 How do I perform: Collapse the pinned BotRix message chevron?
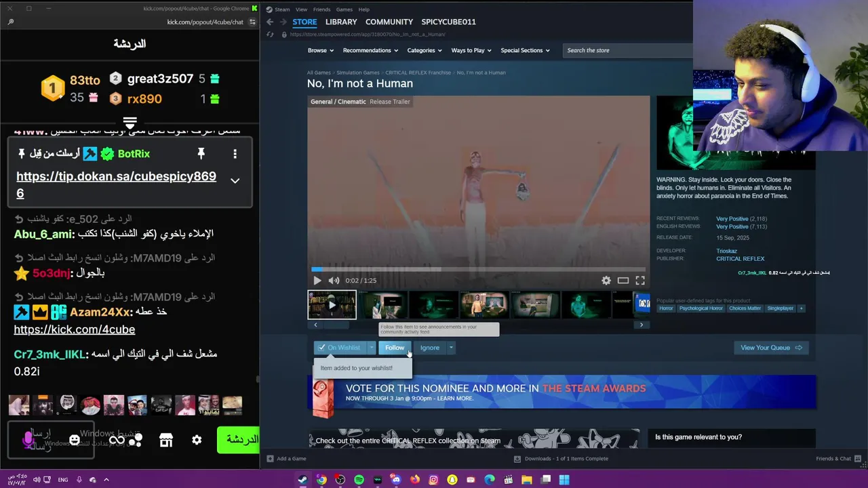235,181
